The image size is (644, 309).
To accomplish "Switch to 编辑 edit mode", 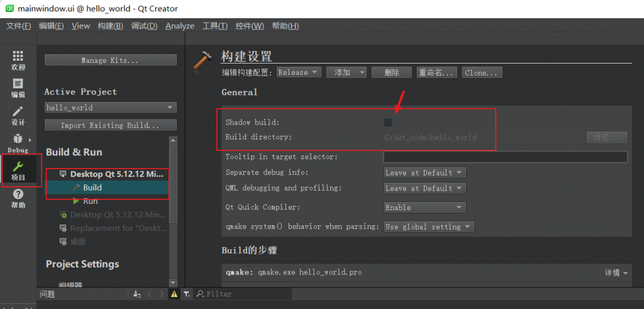I will click(x=18, y=88).
